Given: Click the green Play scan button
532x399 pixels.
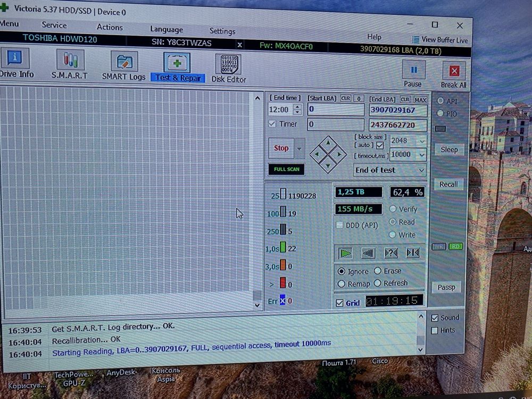Looking at the screenshot, I should pos(345,253).
